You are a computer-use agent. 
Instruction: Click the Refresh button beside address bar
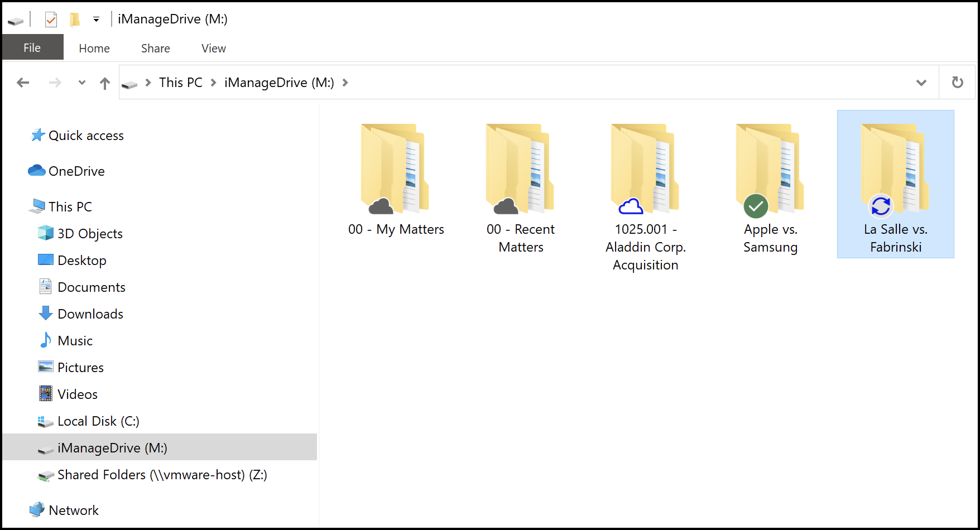click(x=957, y=83)
